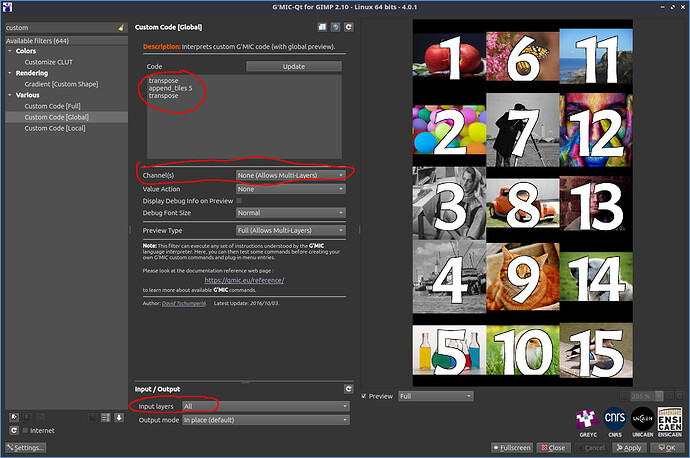Viewport: 690px width, 458px height.
Task: Enable Display Debug Info on Preview
Action: coord(239,201)
